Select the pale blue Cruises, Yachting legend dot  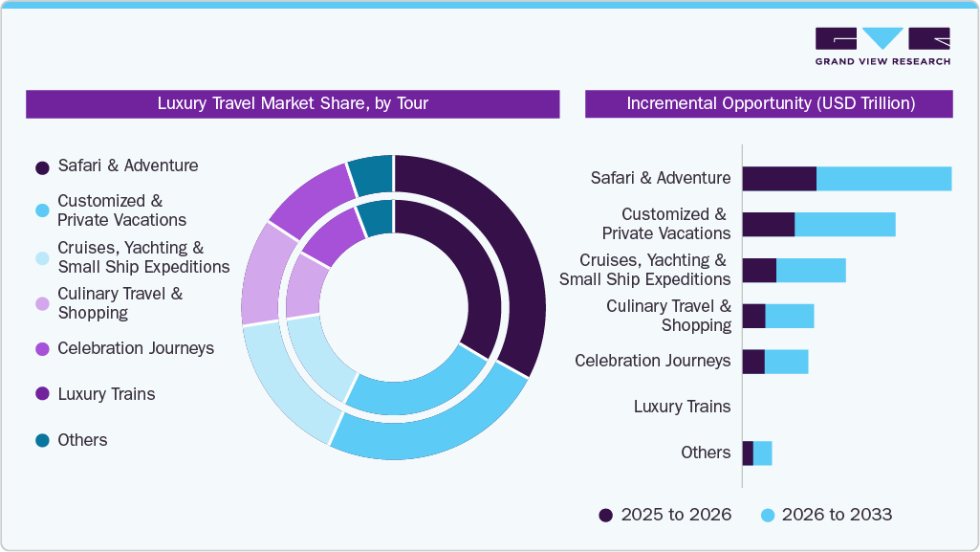click(x=40, y=256)
